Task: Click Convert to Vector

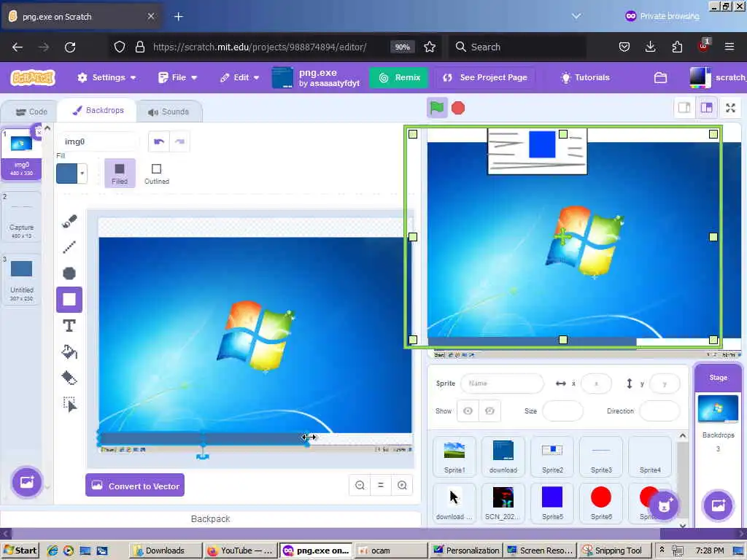Action: (135, 485)
